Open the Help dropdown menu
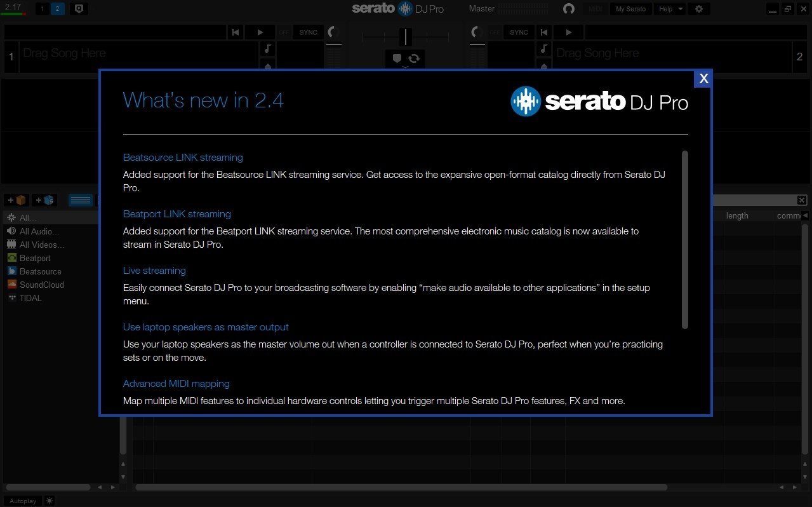Screen dimensions: 812x507 pos(670,9)
